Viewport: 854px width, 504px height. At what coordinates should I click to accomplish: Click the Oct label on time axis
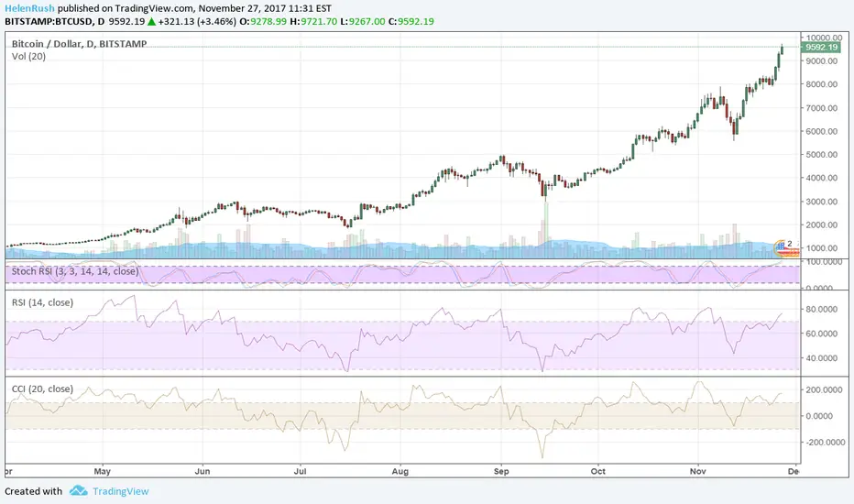[x=598, y=471]
